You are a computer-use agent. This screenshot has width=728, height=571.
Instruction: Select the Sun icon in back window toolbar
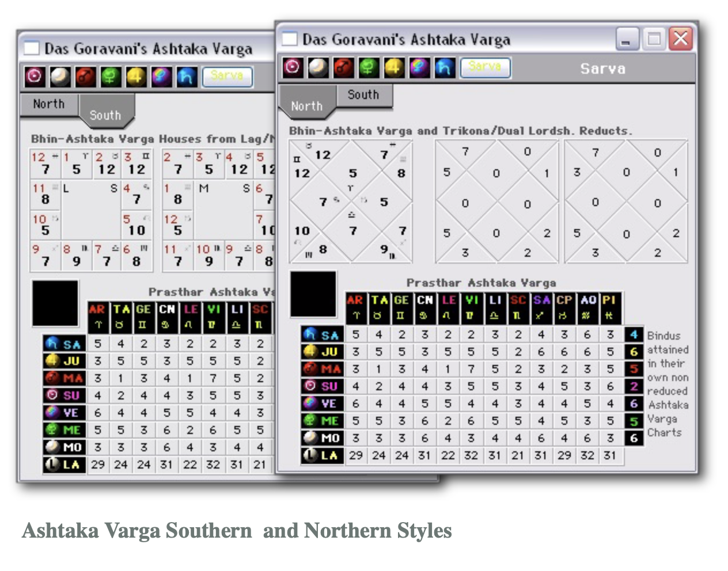(35, 76)
